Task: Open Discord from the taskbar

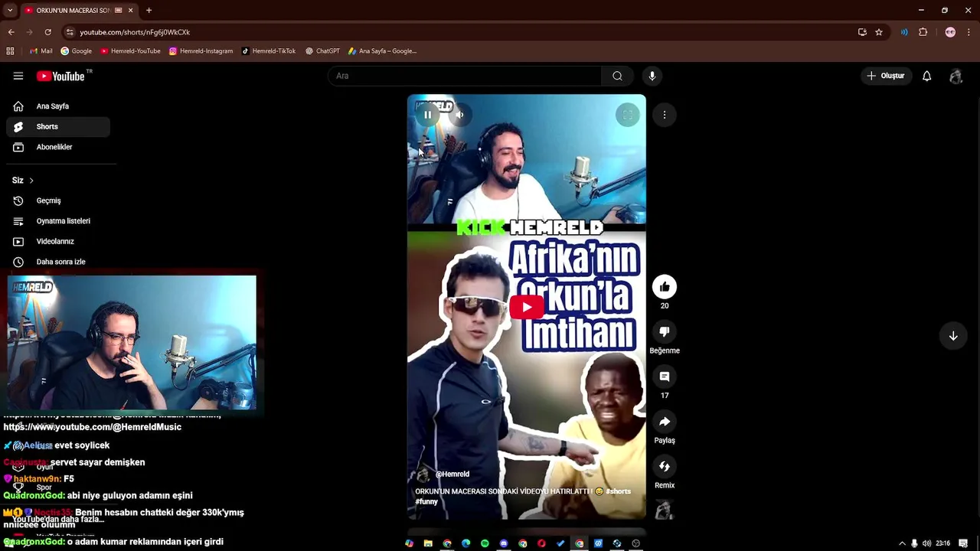Action: tap(504, 543)
